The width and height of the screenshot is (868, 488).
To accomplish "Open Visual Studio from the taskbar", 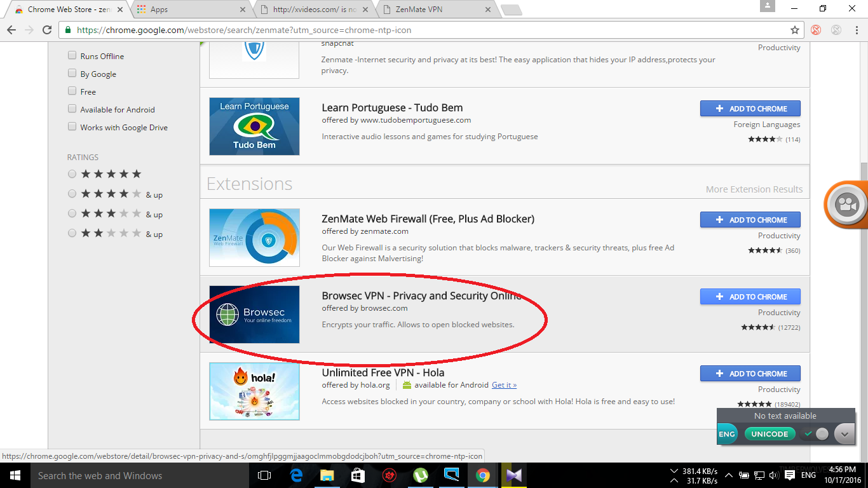I will [x=513, y=475].
